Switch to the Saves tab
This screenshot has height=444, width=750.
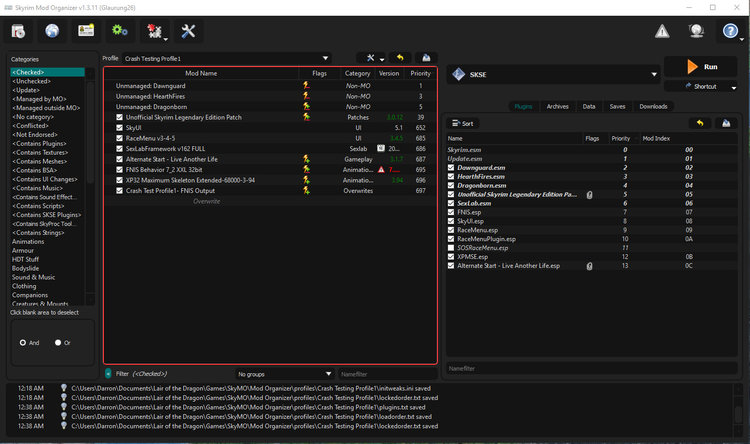(617, 106)
